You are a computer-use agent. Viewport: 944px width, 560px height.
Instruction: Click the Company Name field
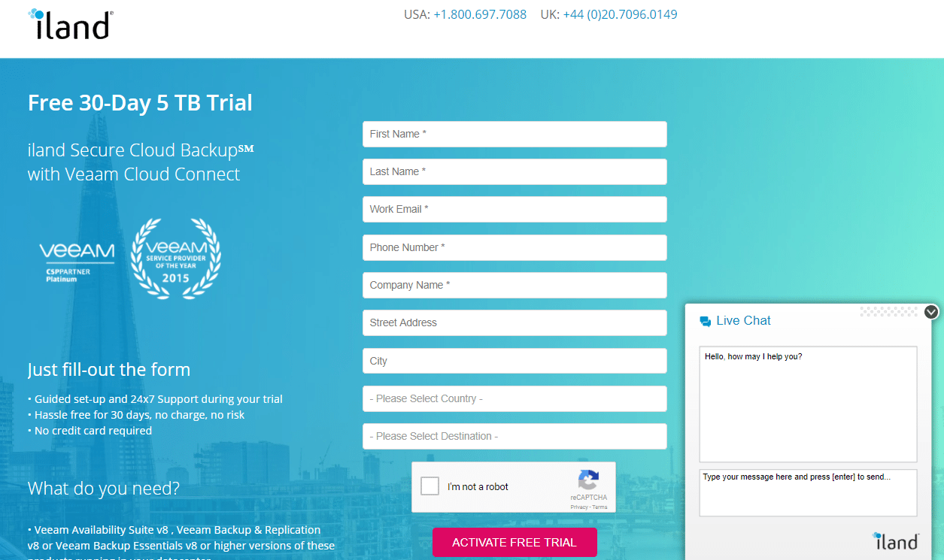(x=514, y=285)
